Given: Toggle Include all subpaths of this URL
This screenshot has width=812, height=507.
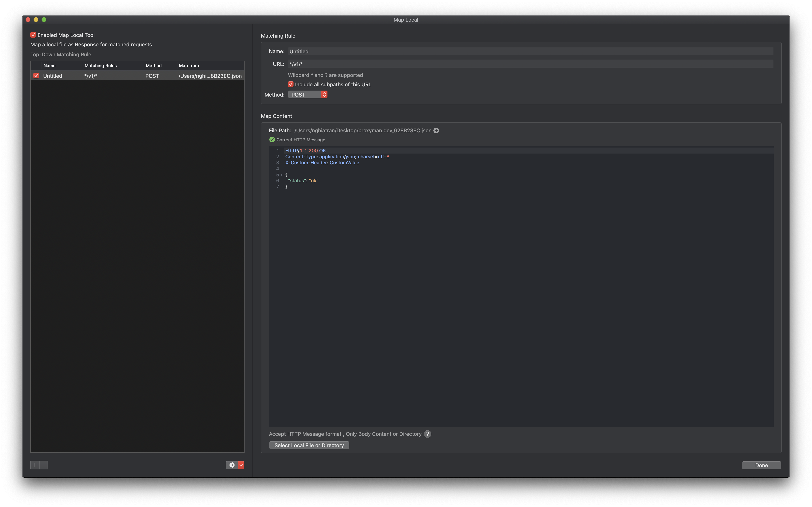Looking at the screenshot, I should click(x=291, y=85).
